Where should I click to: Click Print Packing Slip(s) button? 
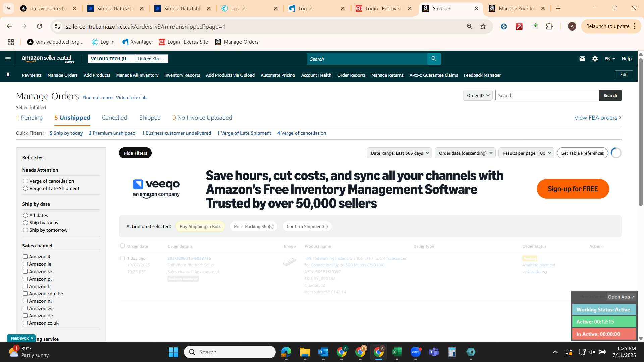[254, 226]
